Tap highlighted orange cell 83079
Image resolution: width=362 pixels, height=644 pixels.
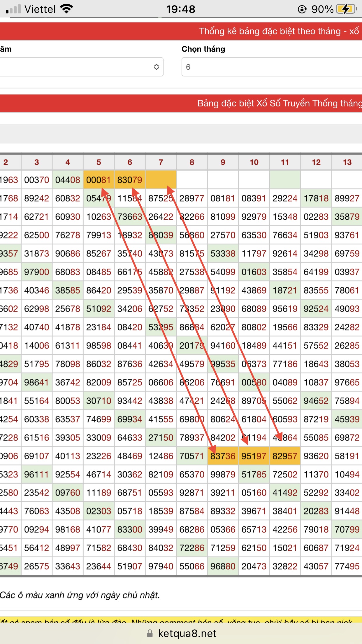point(130,180)
